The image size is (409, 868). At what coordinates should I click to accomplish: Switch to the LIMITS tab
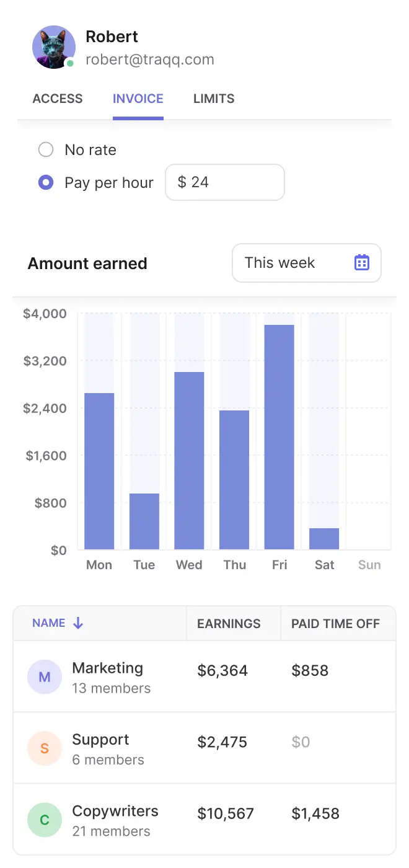pyautogui.click(x=214, y=99)
